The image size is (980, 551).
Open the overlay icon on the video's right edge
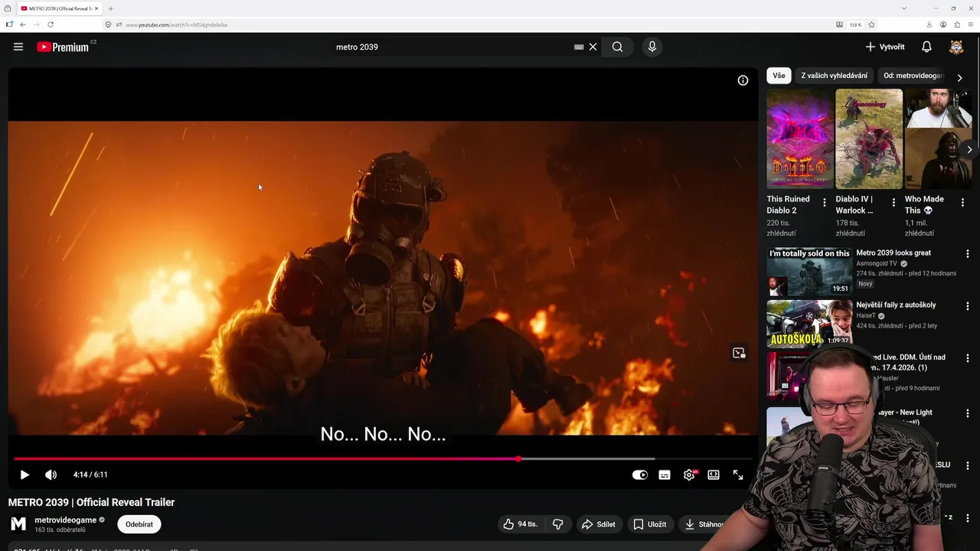click(739, 353)
